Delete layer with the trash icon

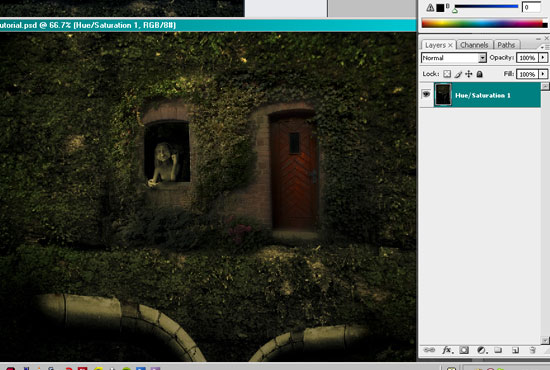[x=532, y=350]
